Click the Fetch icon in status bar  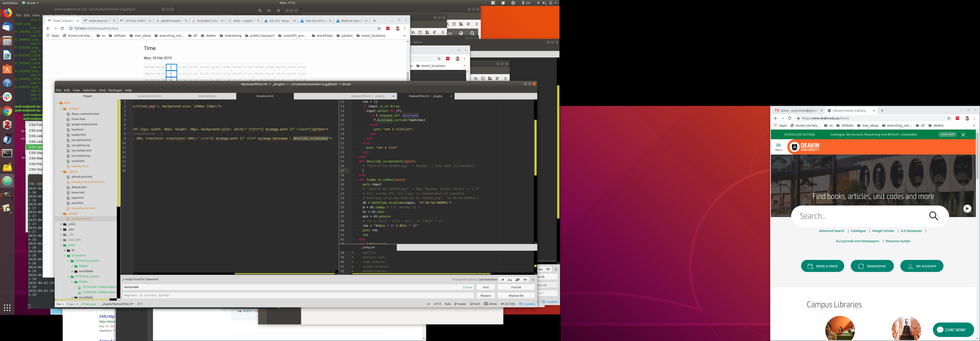471,304
